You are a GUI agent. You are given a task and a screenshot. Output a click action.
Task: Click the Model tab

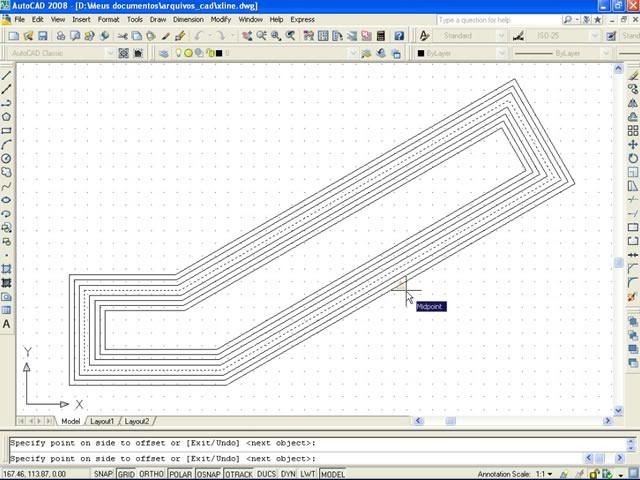click(x=71, y=421)
